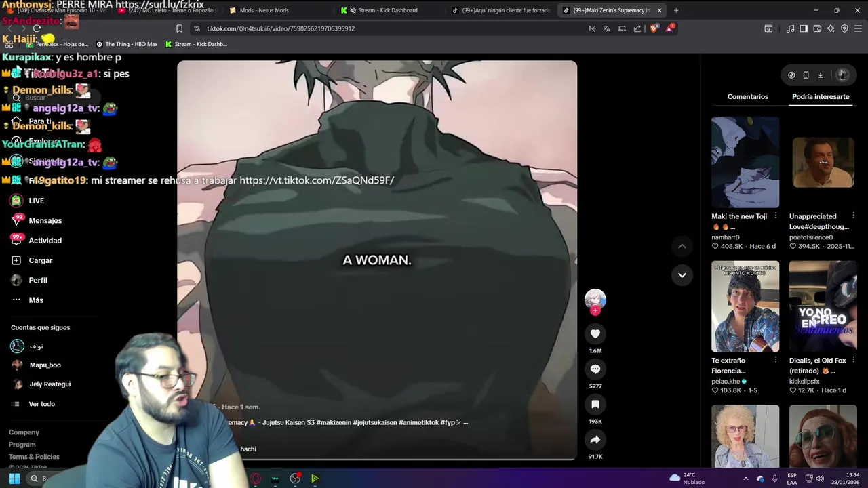Open options dots for Te extraño Florencia video
868x488 pixels.
pos(775,361)
